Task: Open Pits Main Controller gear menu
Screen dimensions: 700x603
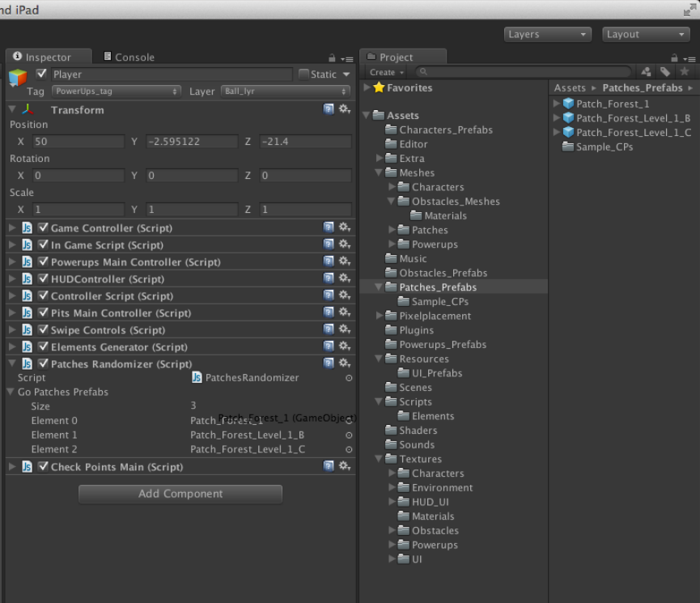Action: pyautogui.click(x=344, y=312)
